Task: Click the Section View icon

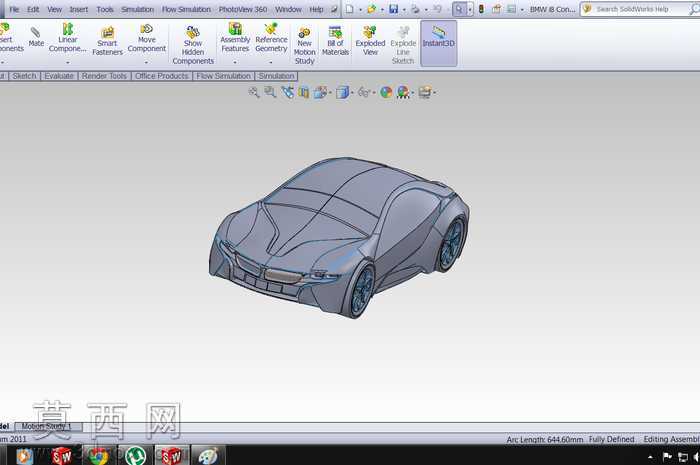Action: pyautogui.click(x=304, y=92)
